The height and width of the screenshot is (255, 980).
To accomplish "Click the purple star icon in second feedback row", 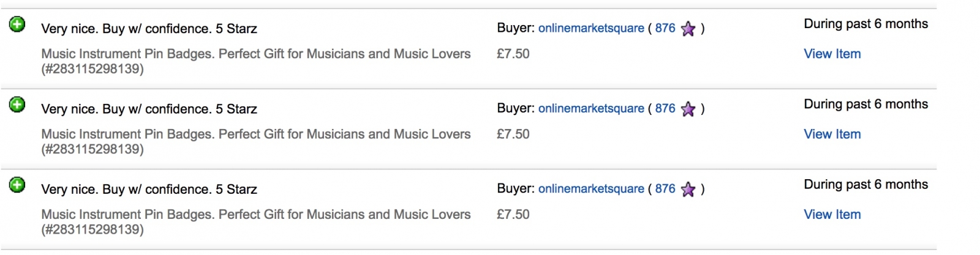I will pos(688,109).
